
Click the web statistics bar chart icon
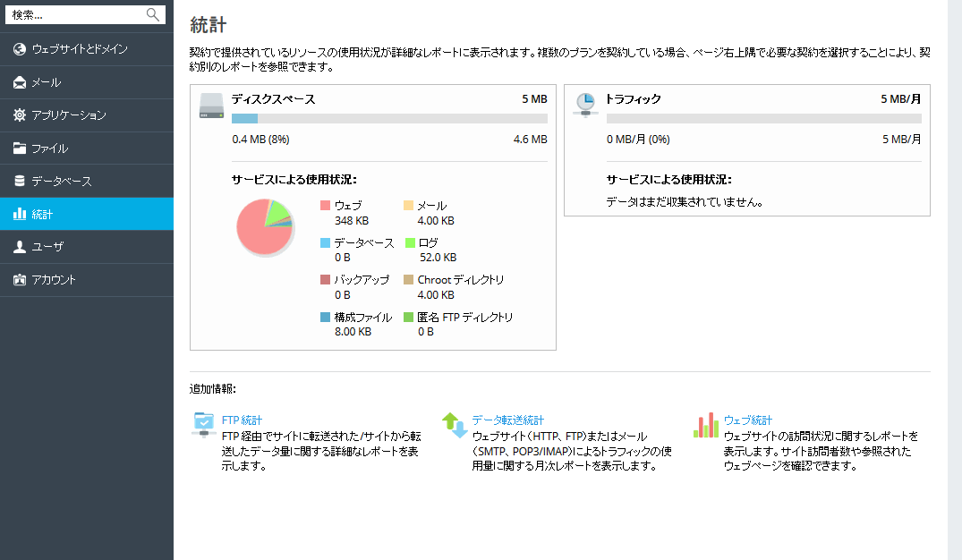(706, 425)
